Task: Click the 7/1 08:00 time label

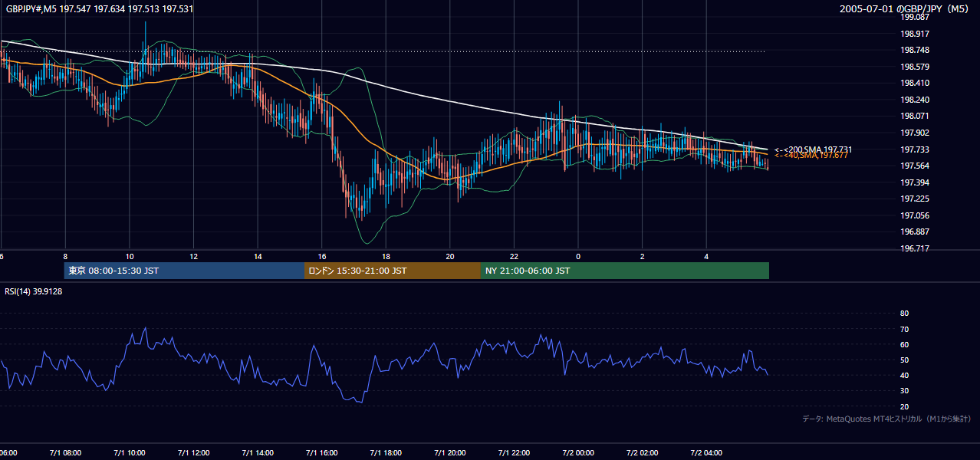Action: click(x=65, y=452)
